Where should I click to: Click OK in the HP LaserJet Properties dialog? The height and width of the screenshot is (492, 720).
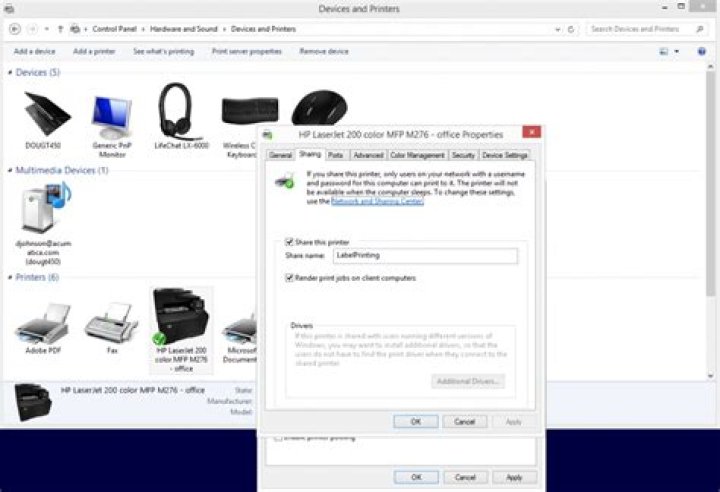click(416, 421)
